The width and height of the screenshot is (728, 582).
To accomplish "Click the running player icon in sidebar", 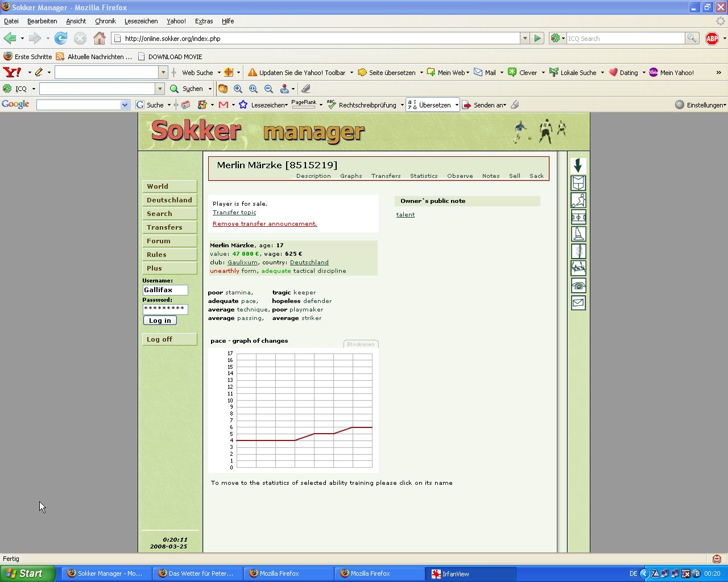I will click(x=578, y=200).
